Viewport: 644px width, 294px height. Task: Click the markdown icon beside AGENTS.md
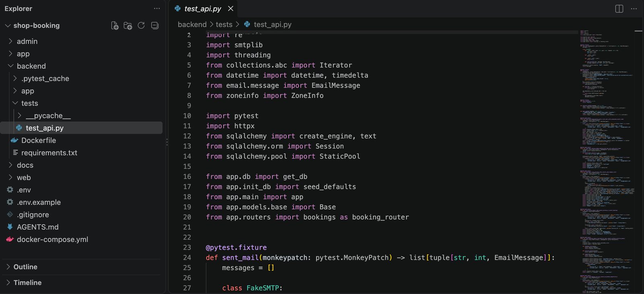point(10,227)
